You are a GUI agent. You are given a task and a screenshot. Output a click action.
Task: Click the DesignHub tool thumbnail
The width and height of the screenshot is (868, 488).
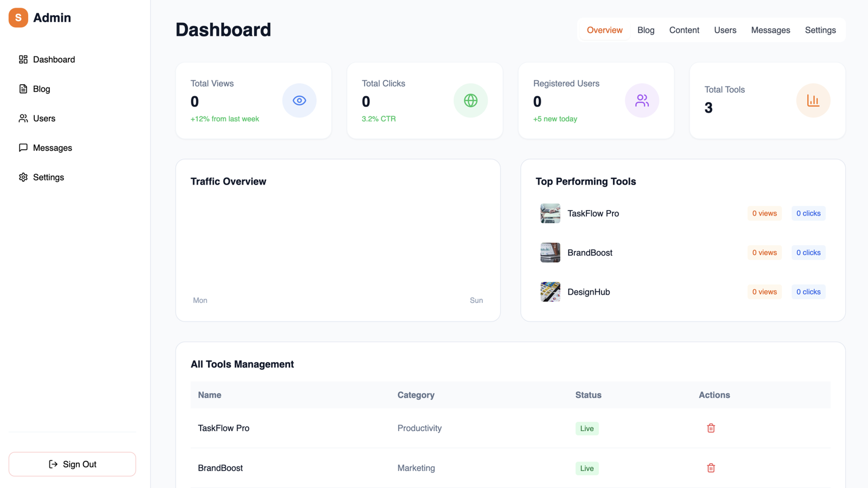550,292
